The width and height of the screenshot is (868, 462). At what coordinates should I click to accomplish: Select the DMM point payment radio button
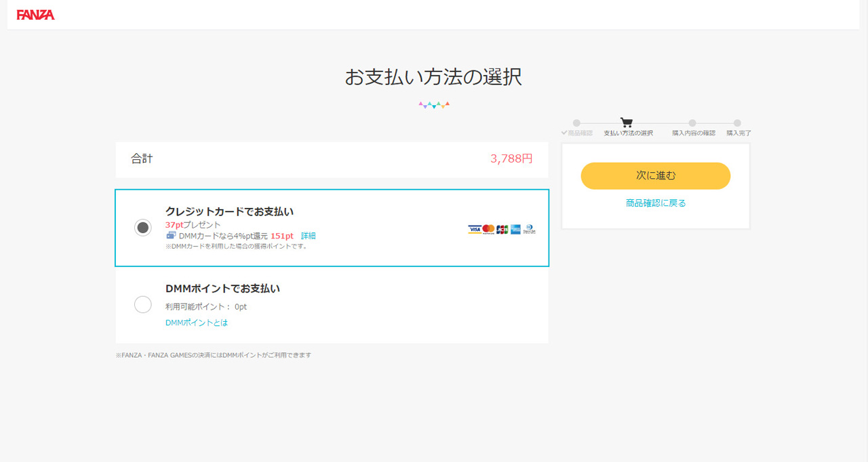[x=143, y=305]
